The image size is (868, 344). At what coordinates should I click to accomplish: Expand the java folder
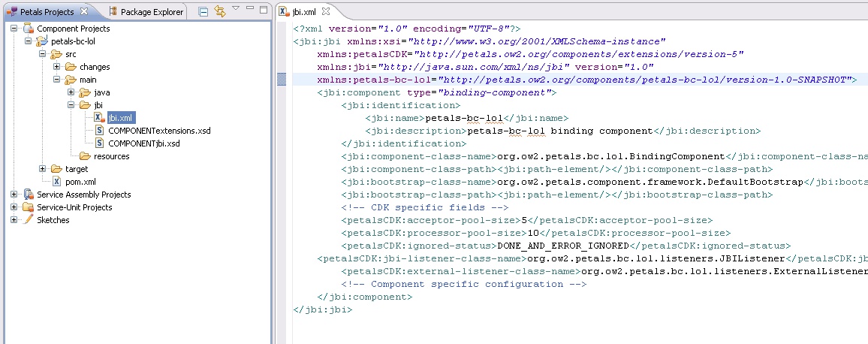pos(71,92)
